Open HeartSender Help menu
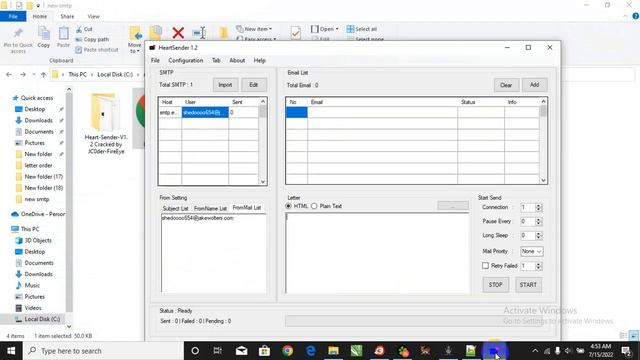 (x=260, y=60)
